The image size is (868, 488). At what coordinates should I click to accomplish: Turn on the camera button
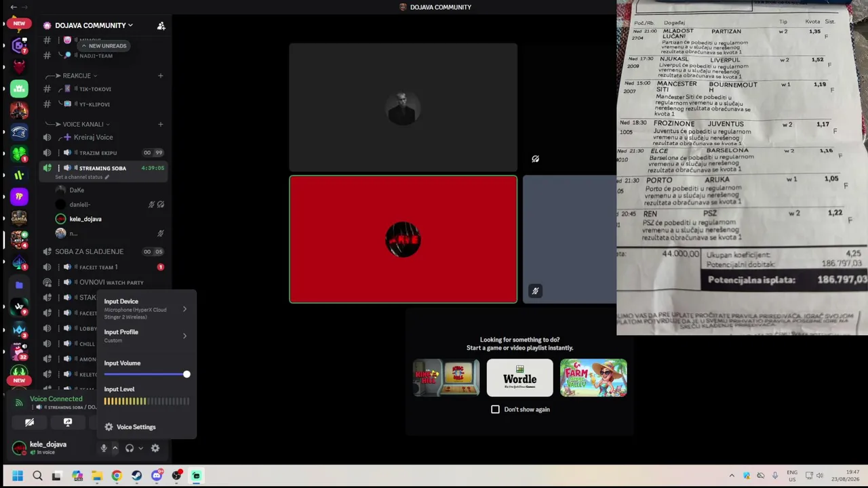coord(29,422)
